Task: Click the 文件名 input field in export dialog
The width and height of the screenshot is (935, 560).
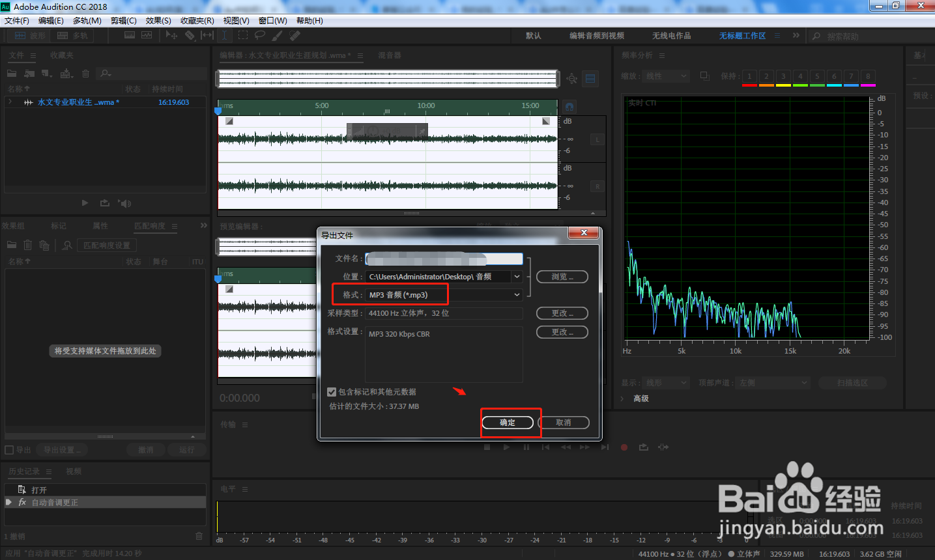Action: pos(444,259)
